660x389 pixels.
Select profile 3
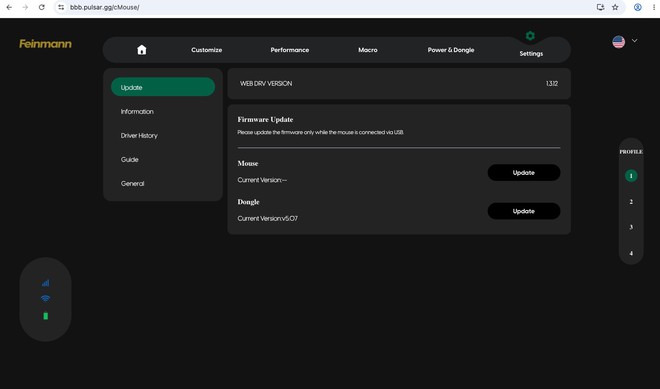631,227
